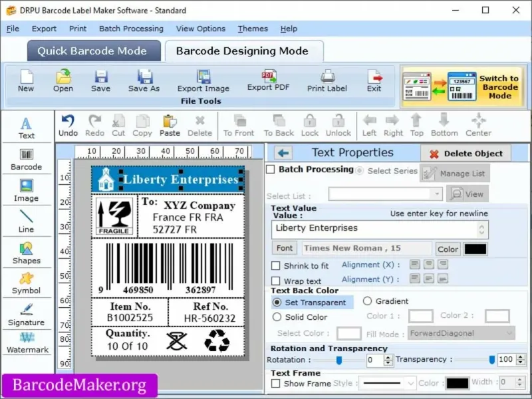Screen dimensions: 532x399
Task: Select Set Transparent radio button
Action: pos(277,303)
